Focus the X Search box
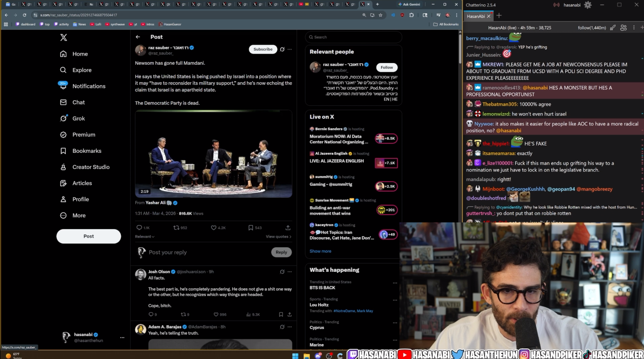 point(354,37)
